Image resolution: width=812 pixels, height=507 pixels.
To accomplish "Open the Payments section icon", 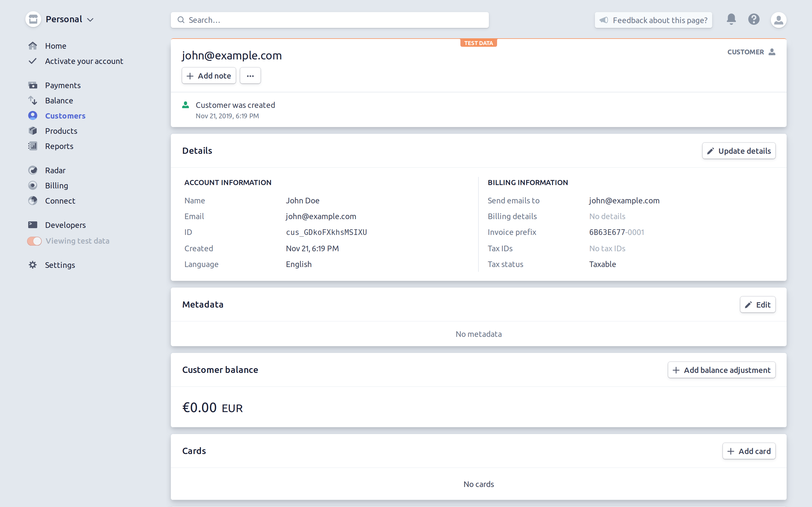I will pos(32,85).
